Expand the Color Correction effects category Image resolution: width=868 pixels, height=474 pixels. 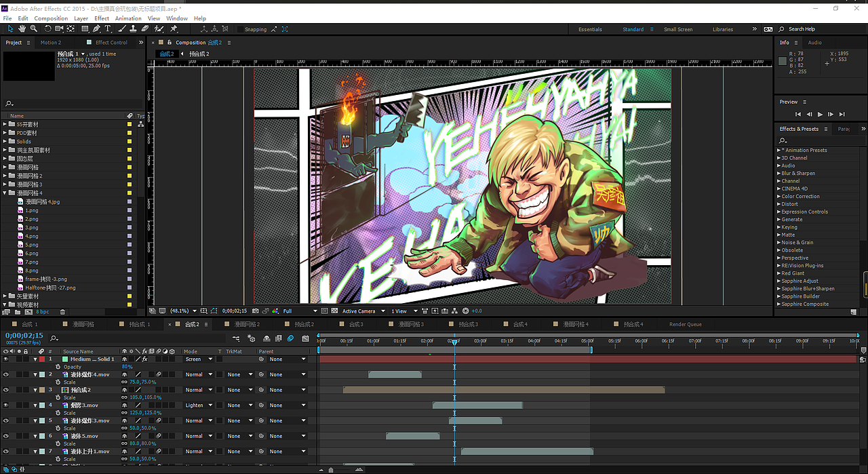click(778, 197)
